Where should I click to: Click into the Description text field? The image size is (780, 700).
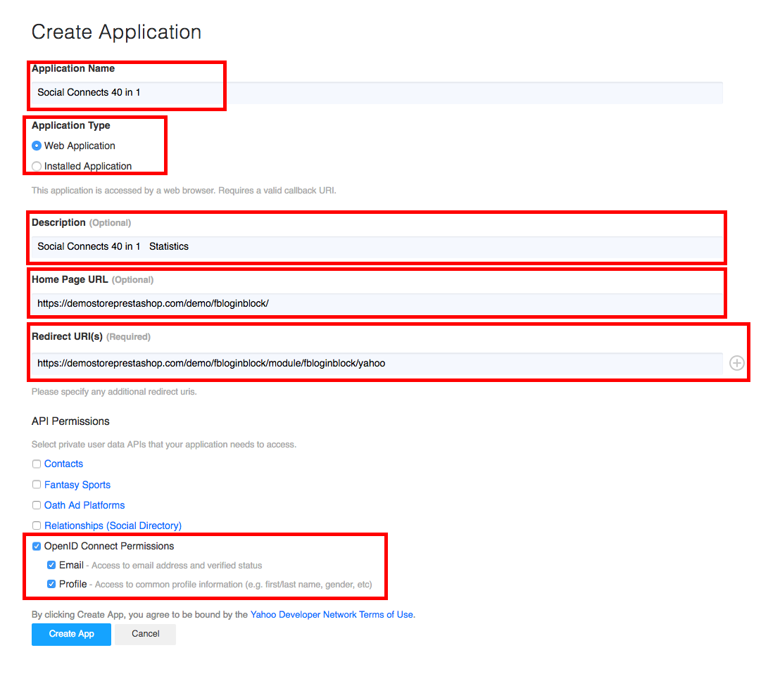(377, 247)
